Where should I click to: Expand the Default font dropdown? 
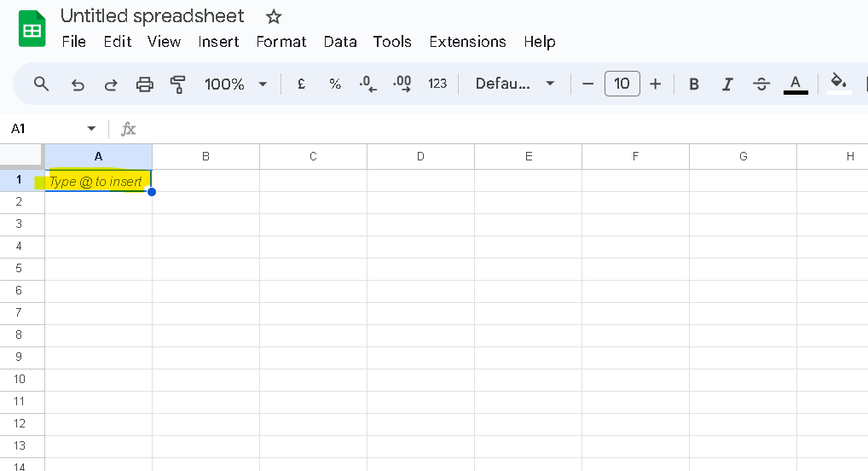515,84
